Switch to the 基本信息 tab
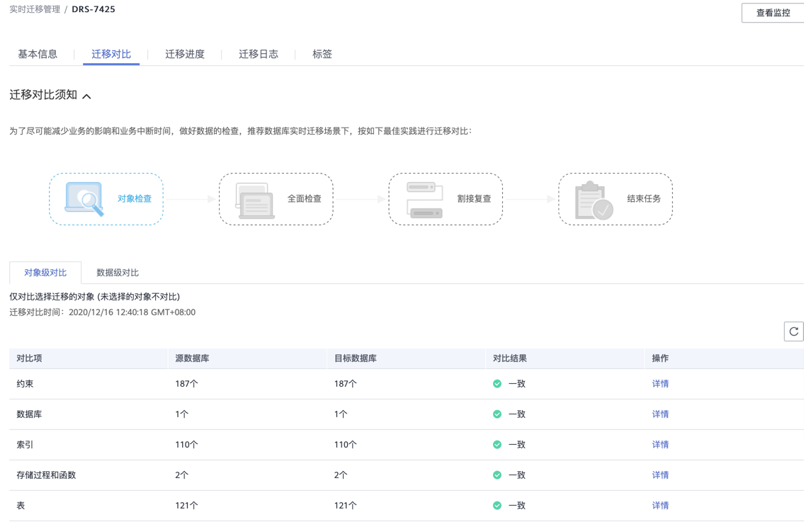 coord(38,54)
